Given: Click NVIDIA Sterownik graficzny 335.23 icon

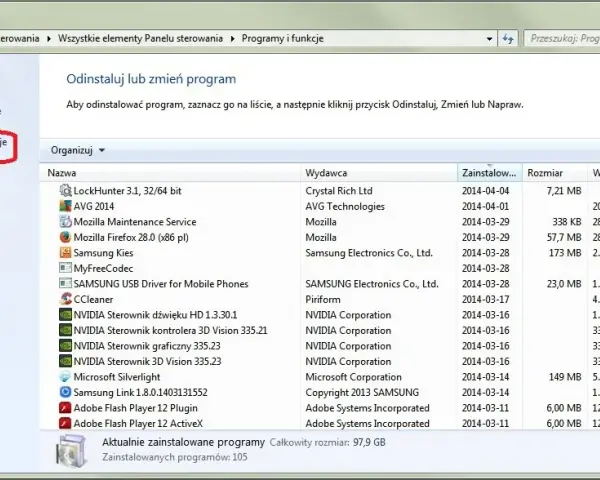Looking at the screenshot, I should coord(65,345).
